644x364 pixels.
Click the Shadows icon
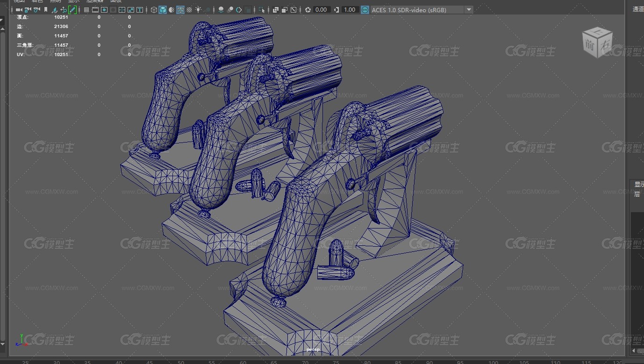pyautogui.click(x=208, y=9)
